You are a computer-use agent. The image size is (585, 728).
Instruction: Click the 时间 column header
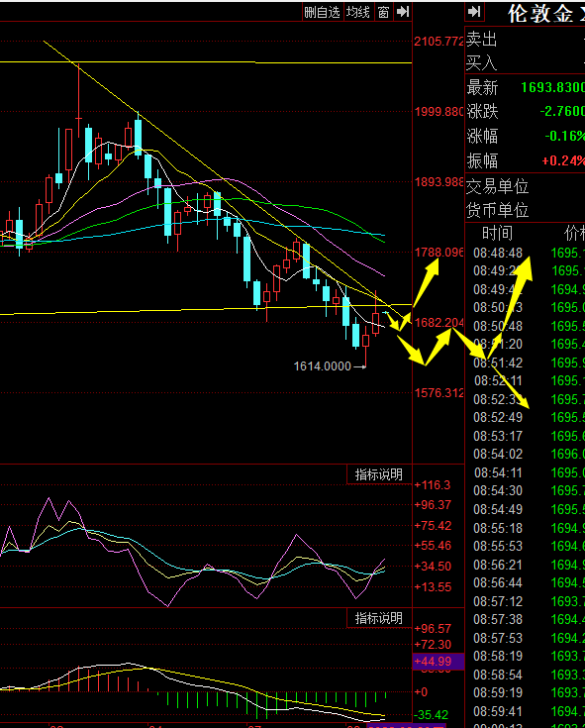pyautogui.click(x=497, y=233)
